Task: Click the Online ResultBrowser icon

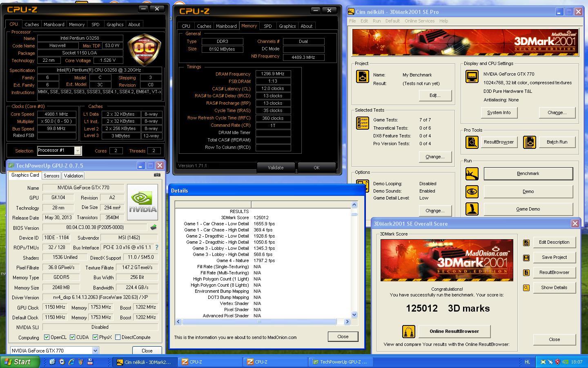Action: click(x=409, y=332)
